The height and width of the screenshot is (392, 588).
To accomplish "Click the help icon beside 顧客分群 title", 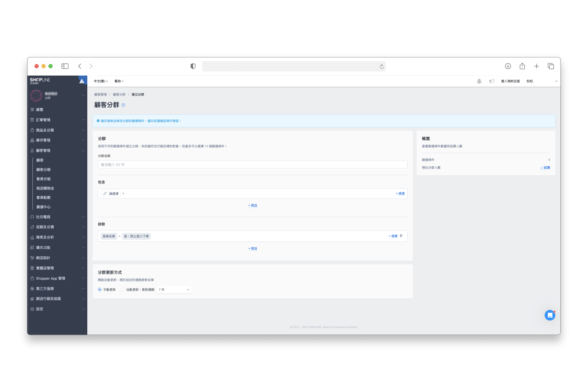I will (x=123, y=105).
